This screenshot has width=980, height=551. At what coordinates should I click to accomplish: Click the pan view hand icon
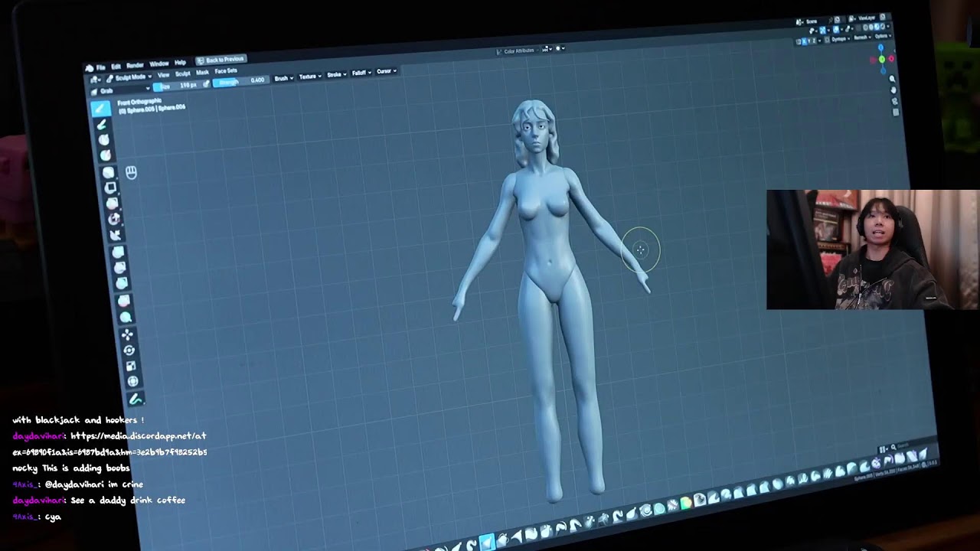pos(893,90)
